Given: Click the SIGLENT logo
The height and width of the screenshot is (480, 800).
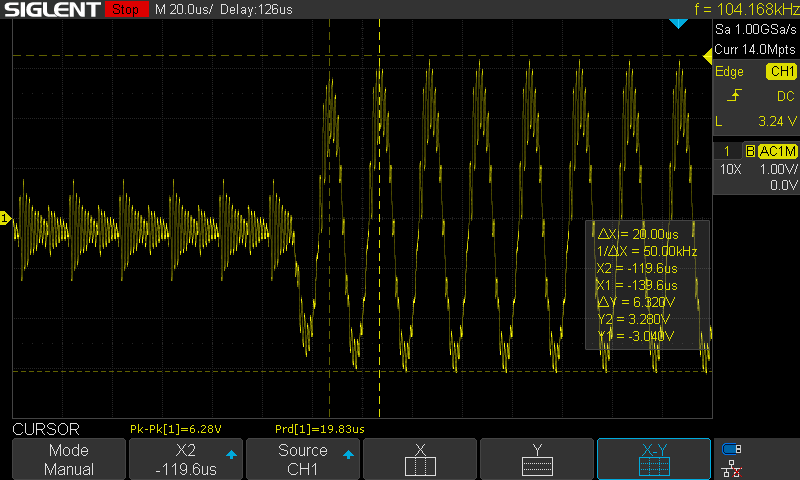Looking at the screenshot, I should tap(53, 9).
